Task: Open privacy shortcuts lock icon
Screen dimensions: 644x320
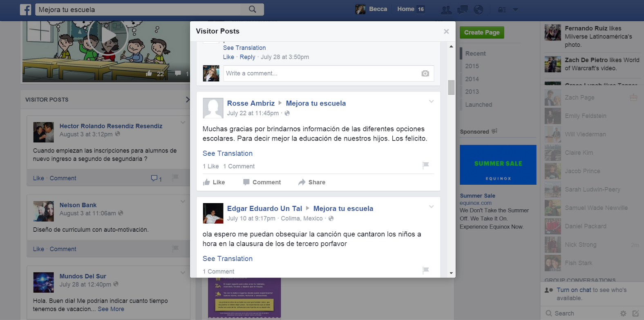Action: 502,9
